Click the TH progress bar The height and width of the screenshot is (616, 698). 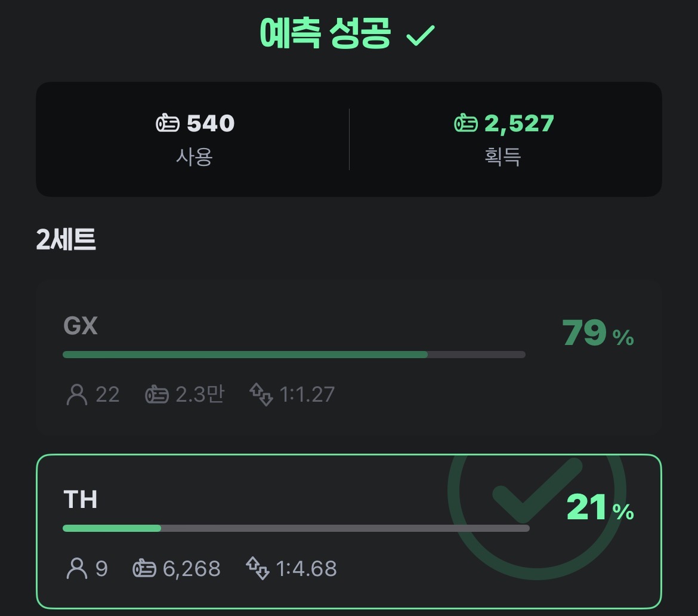pyautogui.click(x=295, y=528)
